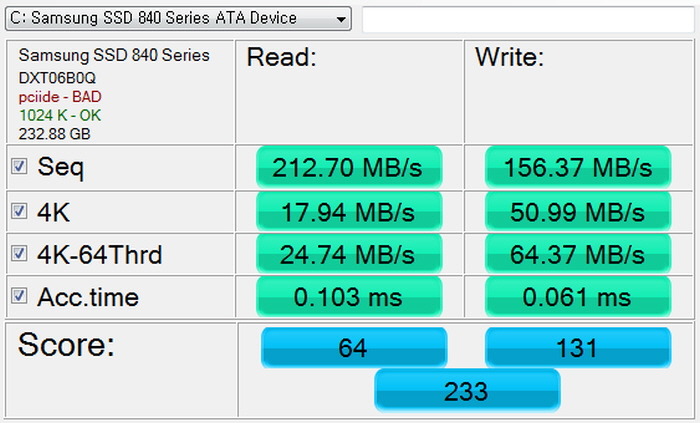
Task: Select the C: Samsung SSD 840 drive combo box
Action: pos(178,19)
